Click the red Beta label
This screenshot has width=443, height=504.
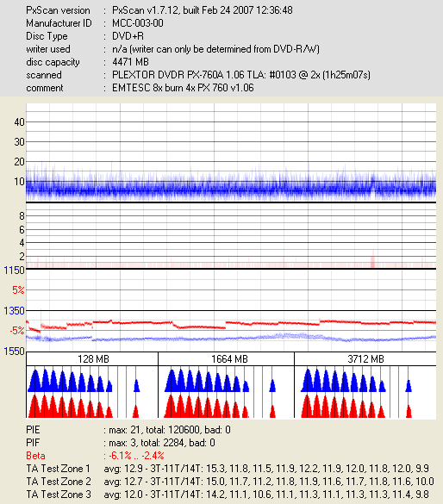(x=35, y=456)
